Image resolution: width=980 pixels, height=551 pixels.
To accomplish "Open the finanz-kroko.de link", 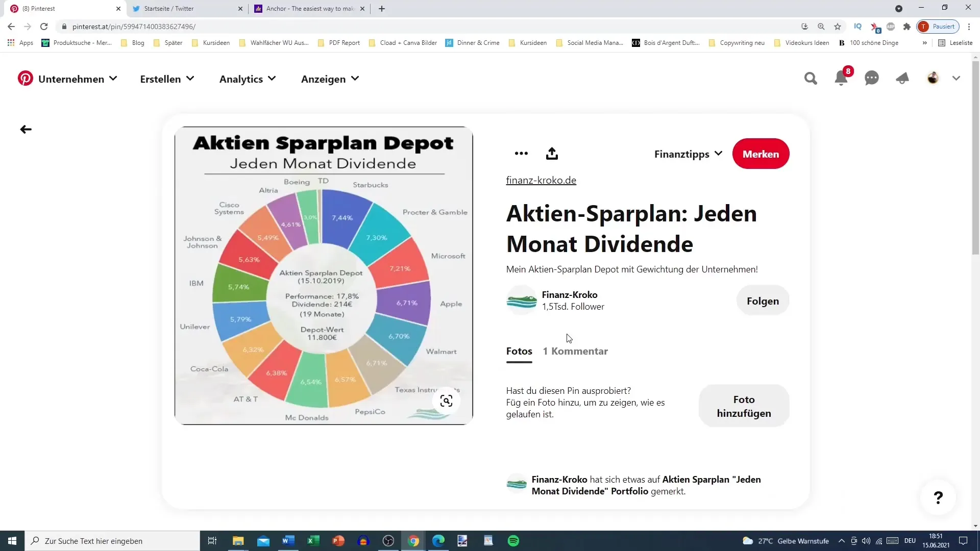I will pyautogui.click(x=541, y=180).
